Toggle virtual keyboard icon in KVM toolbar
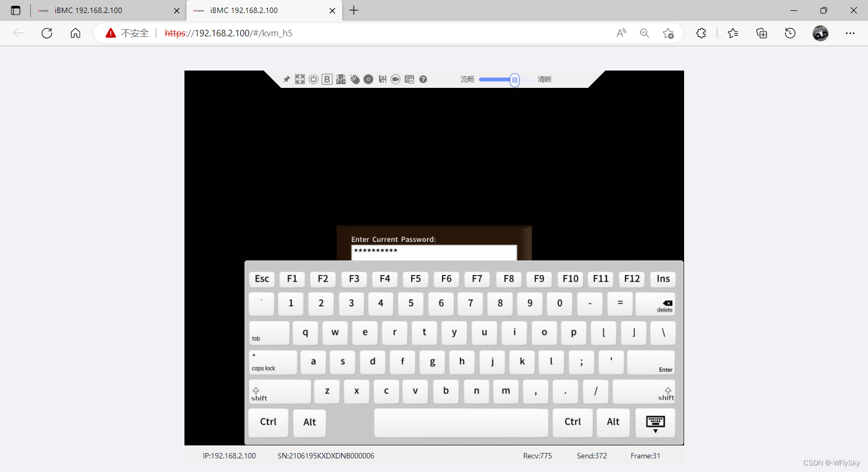The height and width of the screenshot is (472, 868). coord(409,79)
